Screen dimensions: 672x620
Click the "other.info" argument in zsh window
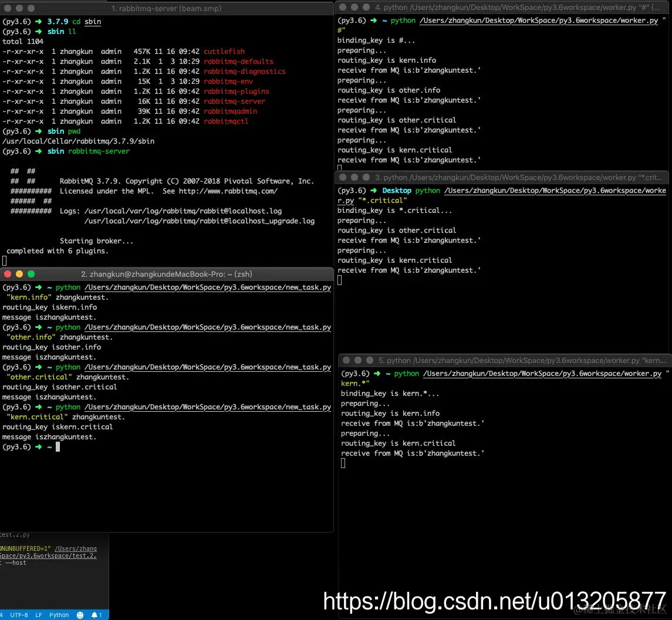[31, 337]
